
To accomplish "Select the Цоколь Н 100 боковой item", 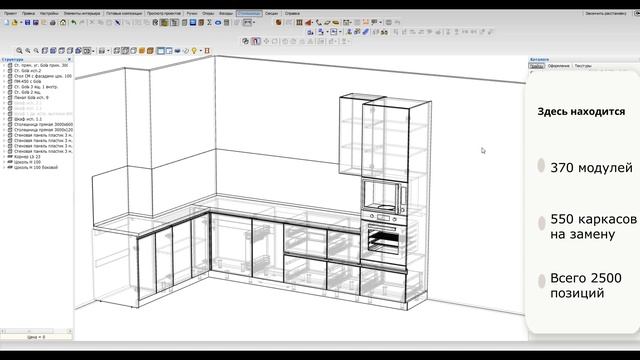I will (36, 167).
